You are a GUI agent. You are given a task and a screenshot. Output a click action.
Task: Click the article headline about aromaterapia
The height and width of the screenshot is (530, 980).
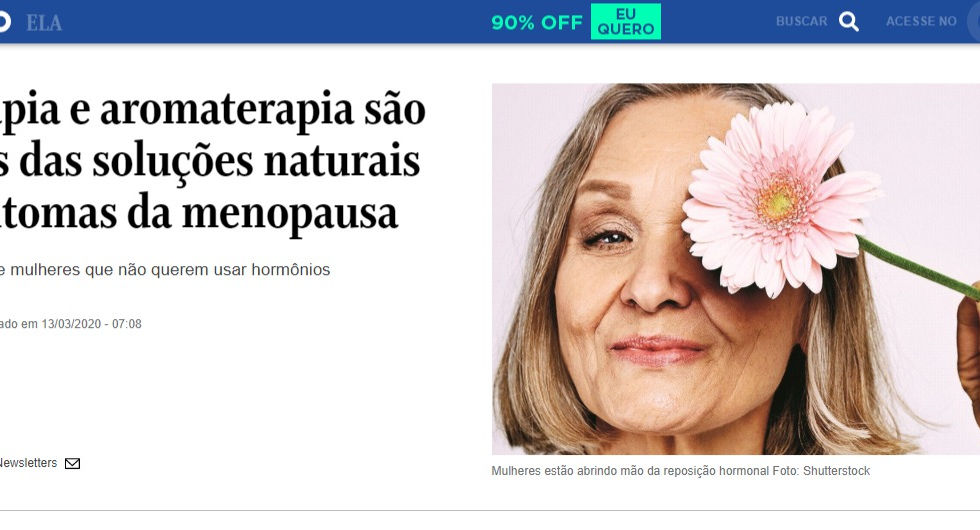[x=212, y=162]
